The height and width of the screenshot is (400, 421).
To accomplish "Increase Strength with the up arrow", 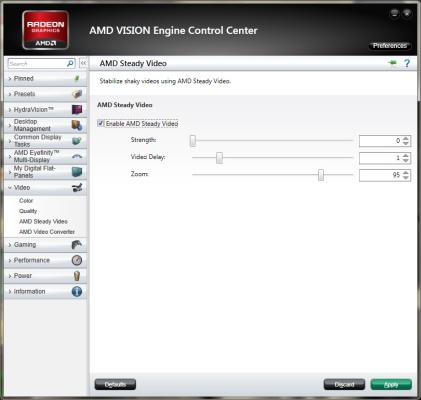I will [x=406, y=138].
